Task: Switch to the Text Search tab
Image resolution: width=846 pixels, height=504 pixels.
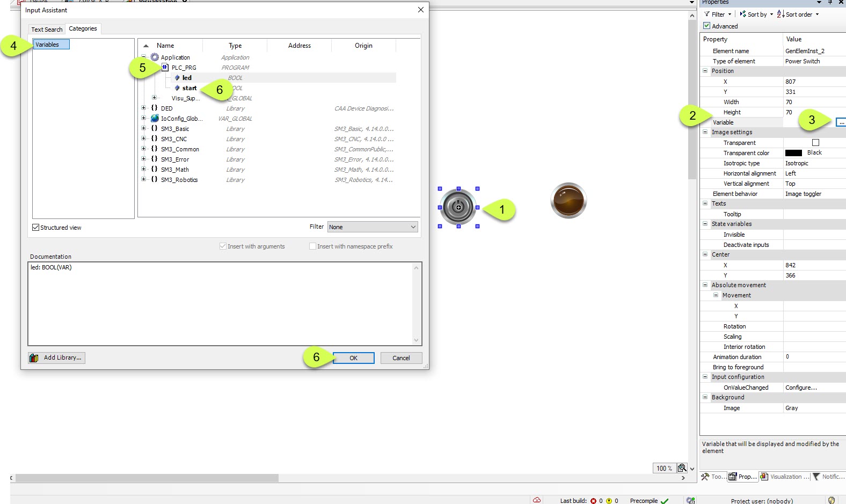Action: pyautogui.click(x=47, y=30)
